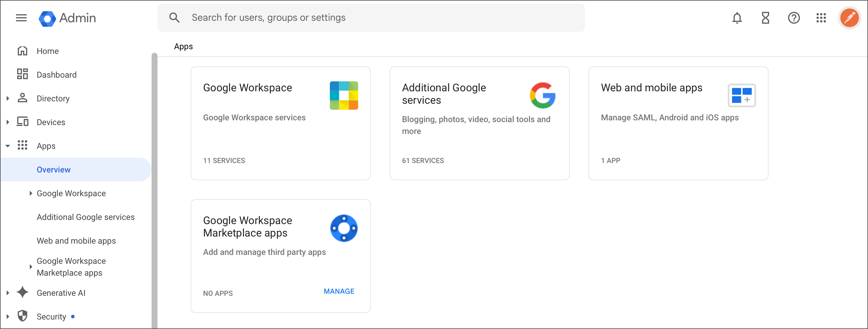Click the Apps breadcrumb heading
Screen dimensions: 868x329
click(183, 46)
